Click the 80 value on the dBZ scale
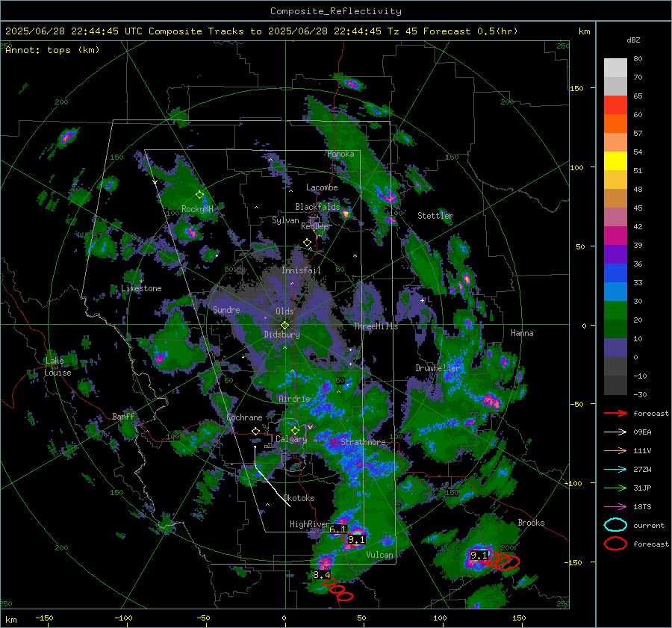 [x=638, y=59]
